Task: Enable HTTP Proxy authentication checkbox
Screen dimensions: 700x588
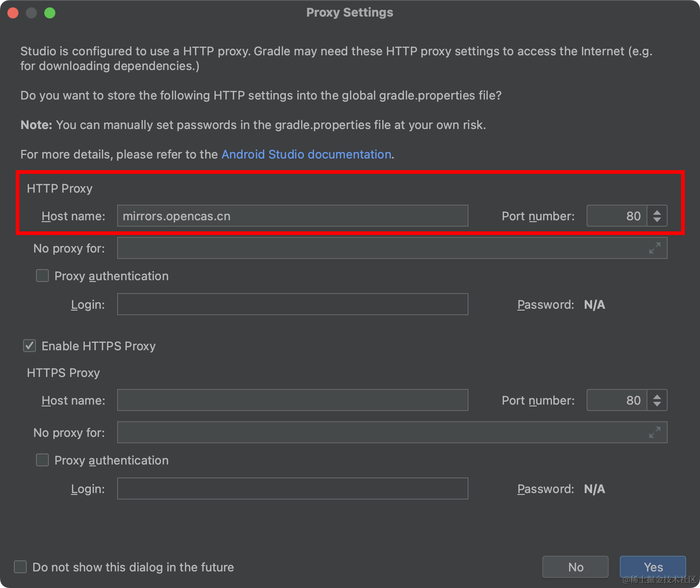Action: point(42,276)
